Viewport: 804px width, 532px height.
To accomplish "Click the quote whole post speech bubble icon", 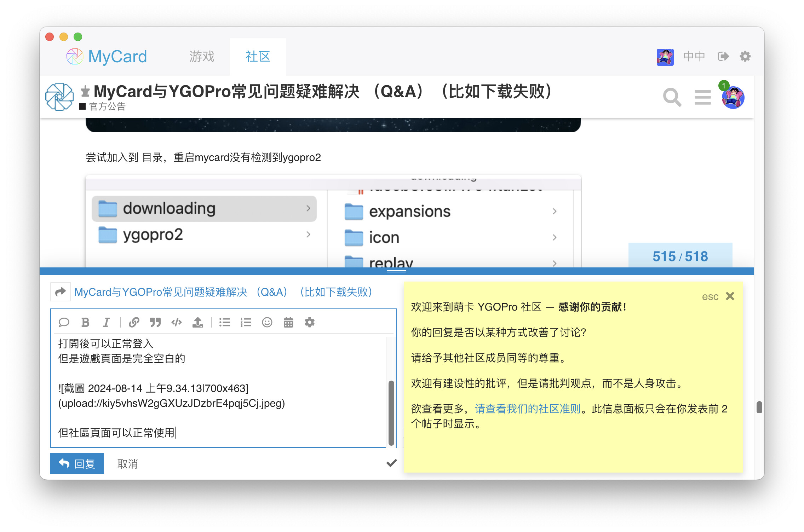I will click(x=64, y=322).
